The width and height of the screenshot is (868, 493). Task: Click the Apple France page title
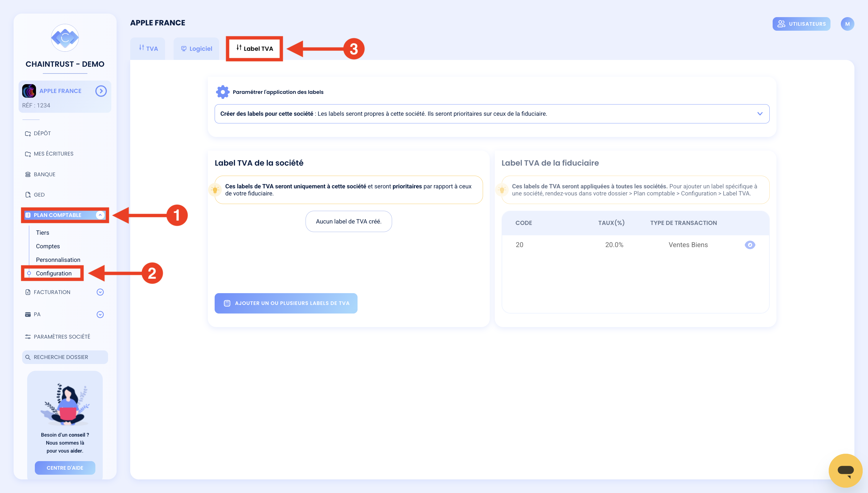coord(157,23)
